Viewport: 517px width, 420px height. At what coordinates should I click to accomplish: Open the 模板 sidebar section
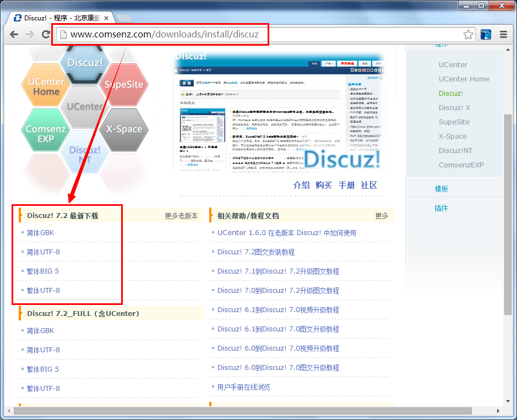tap(441, 189)
